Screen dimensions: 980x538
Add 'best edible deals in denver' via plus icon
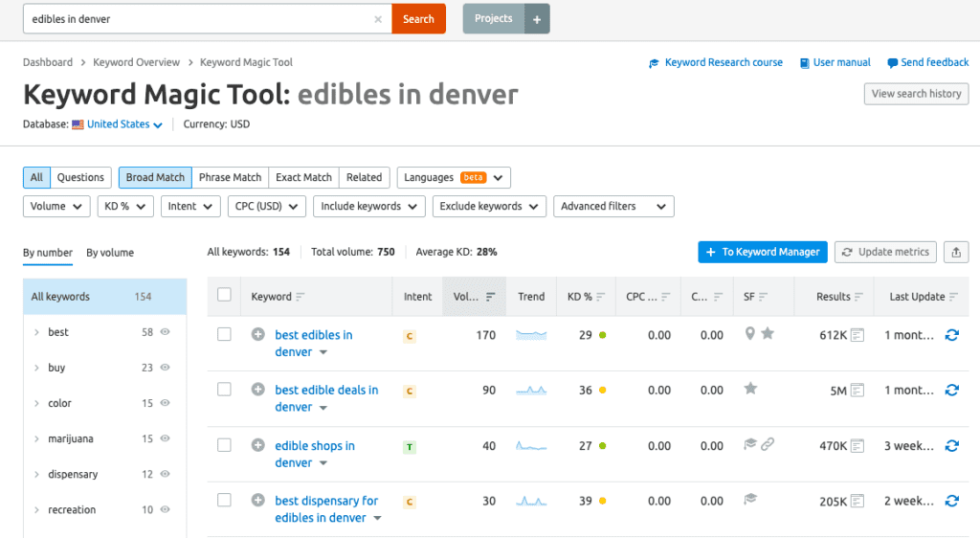257,391
